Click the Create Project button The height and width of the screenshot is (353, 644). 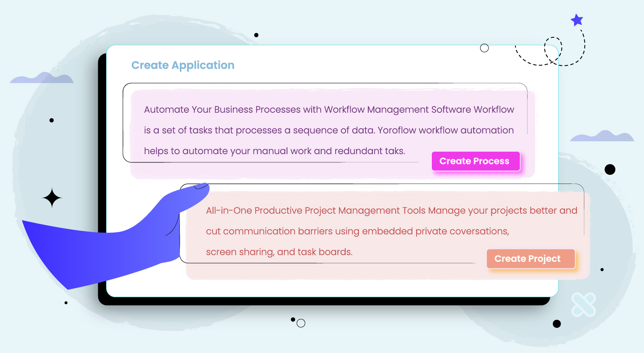tap(530, 259)
